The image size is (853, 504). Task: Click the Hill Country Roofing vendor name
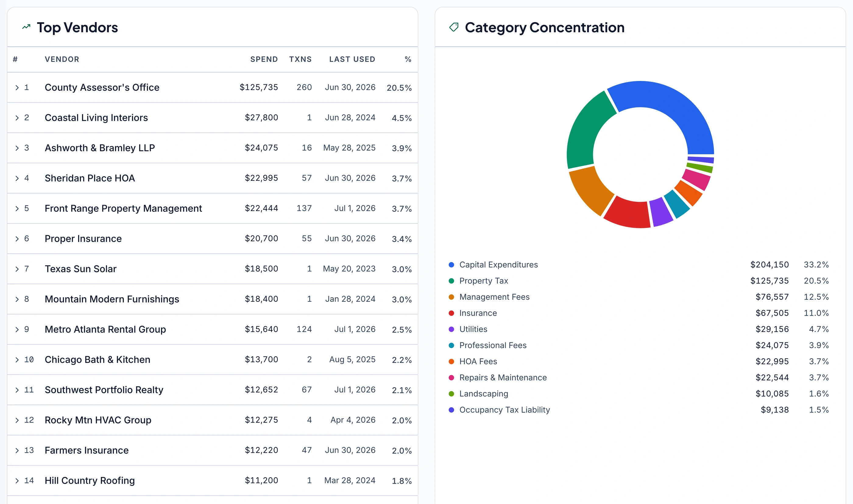pyautogui.click(x=90, y=481)
